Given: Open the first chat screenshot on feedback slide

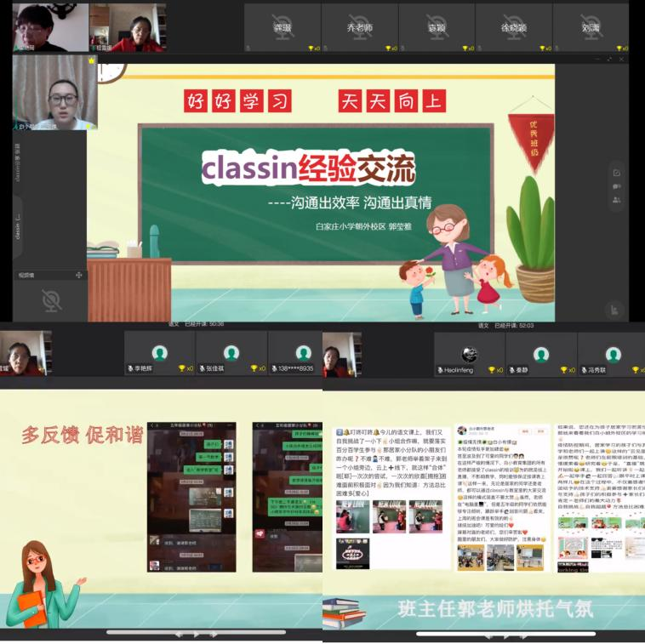Looking at the screenshot, I should pyautogui.click(x=191, y=497).
